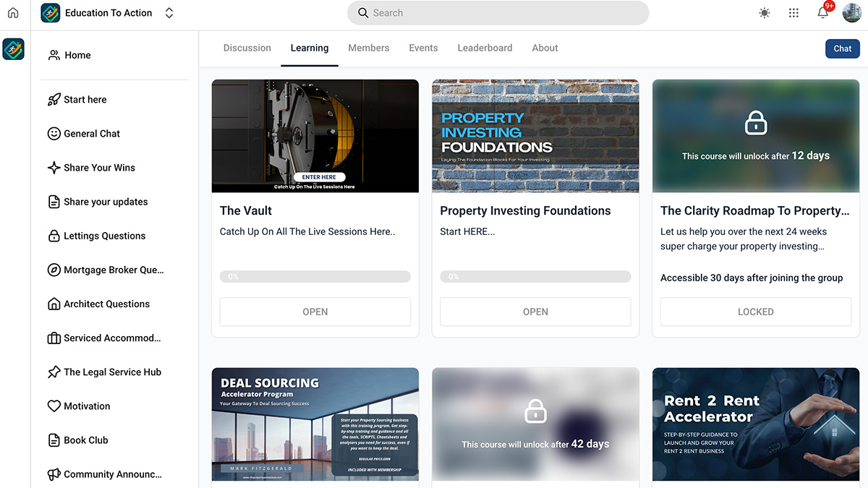The height and width of the screenshot is (488, 868).
Task: Switch to the Leaderboard tab
Action: (485, 48)
